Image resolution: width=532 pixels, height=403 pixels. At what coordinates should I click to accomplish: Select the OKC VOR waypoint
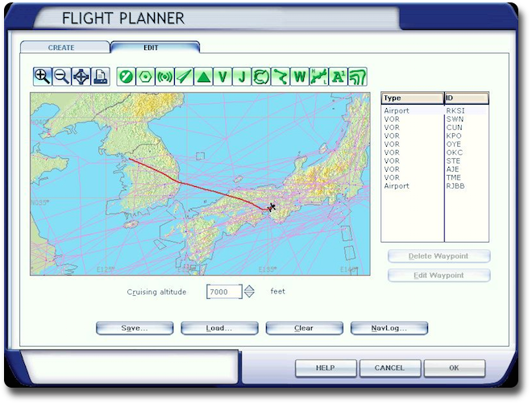point(434,152)
